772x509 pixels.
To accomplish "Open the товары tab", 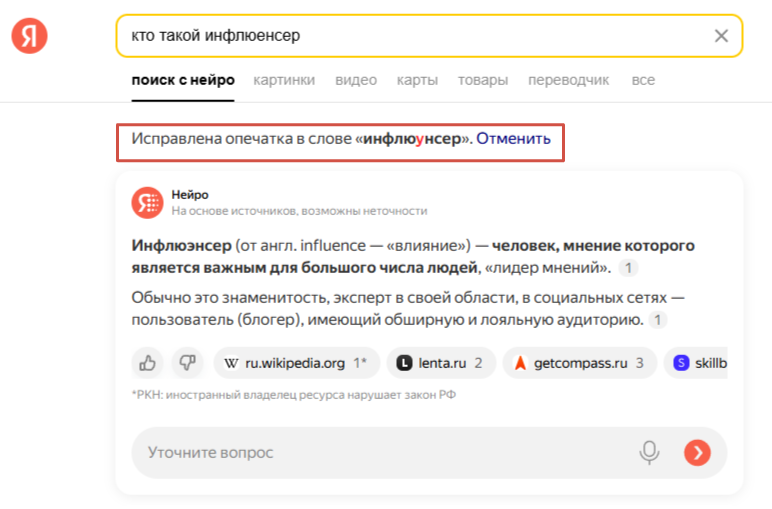I will pos(483,80).
